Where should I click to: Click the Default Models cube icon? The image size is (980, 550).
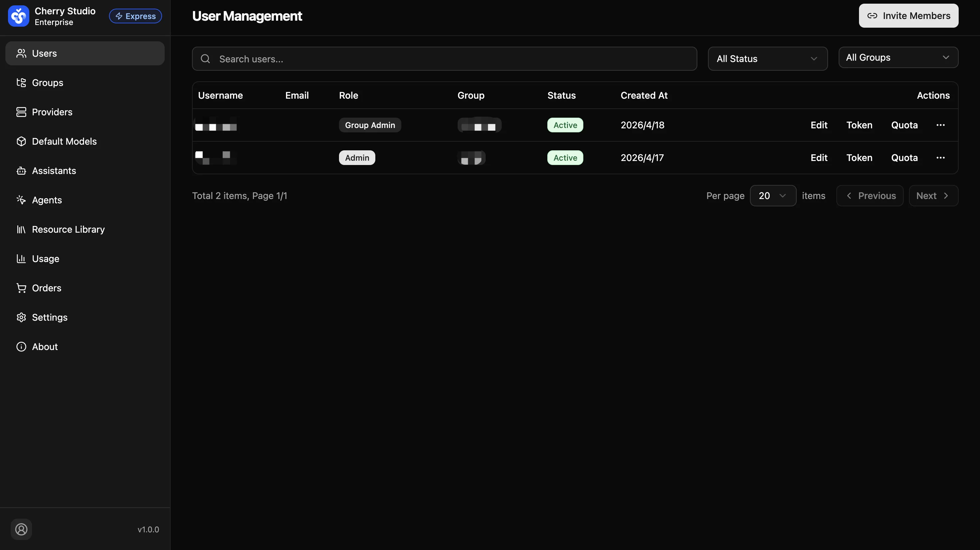(21, 141)
